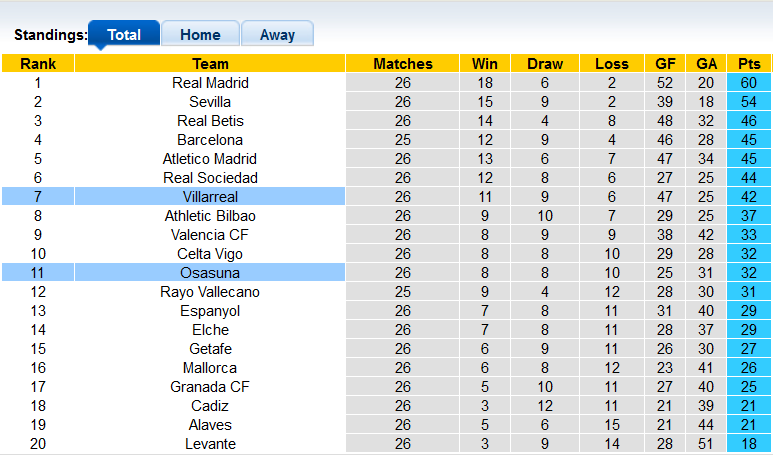Select the Total standings tab

tap(124, 34)
